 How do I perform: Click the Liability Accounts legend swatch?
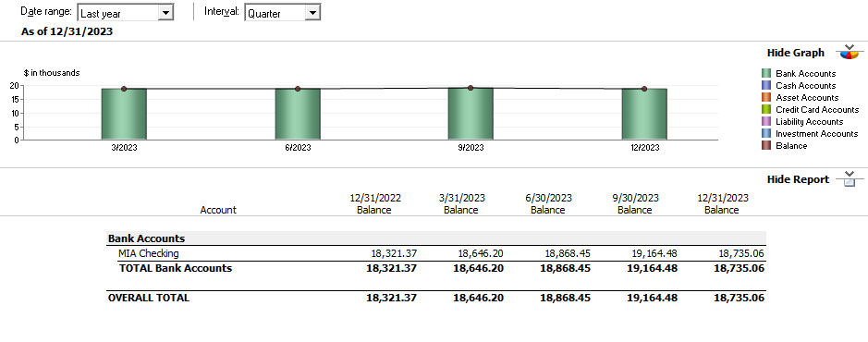766,122
